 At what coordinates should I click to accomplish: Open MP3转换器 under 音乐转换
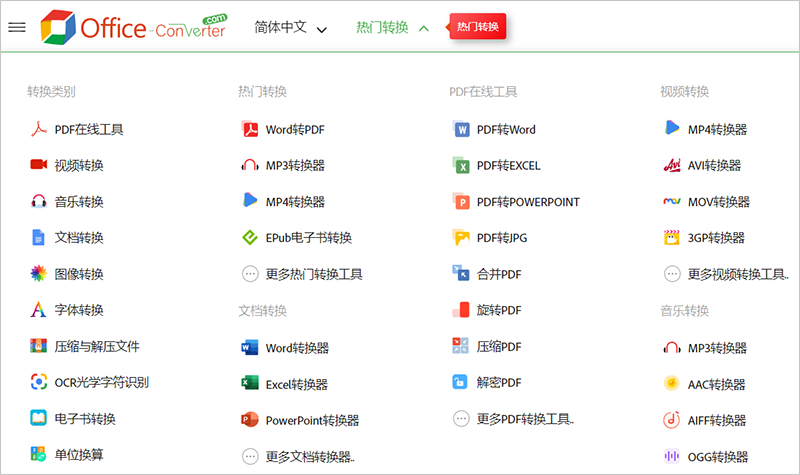[x=705, y=348]
